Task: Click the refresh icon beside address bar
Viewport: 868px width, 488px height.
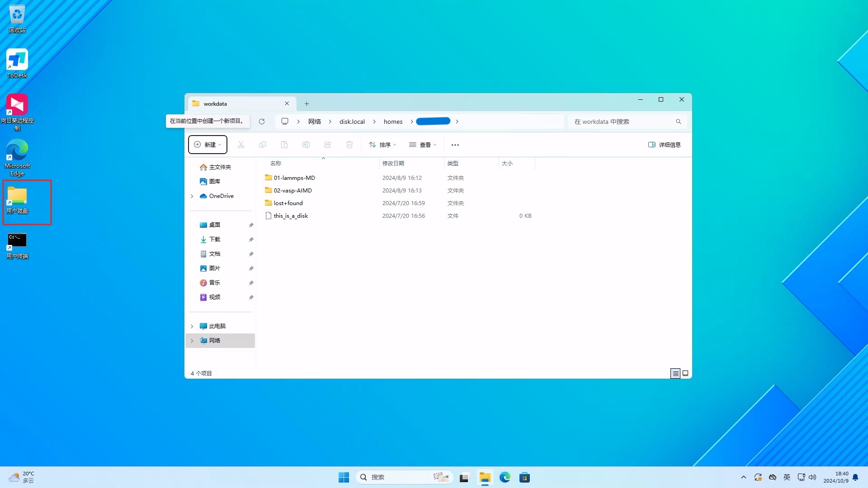Action: 261,122
